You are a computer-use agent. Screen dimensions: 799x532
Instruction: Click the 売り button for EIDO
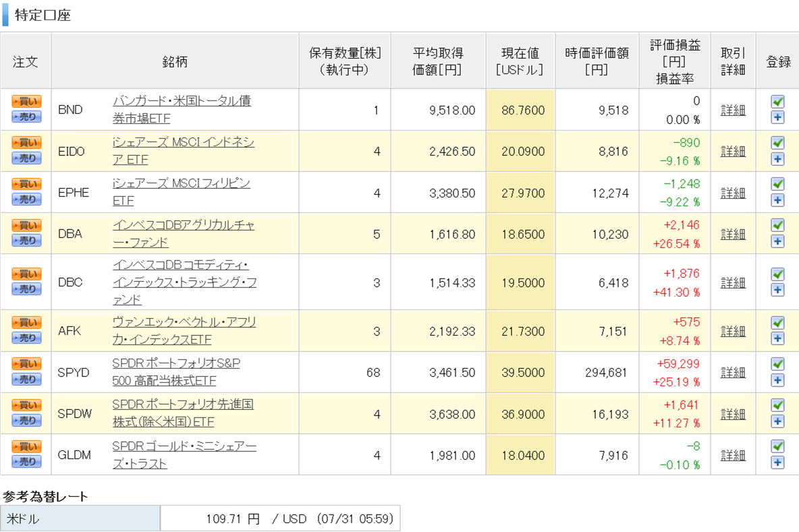tap(26, 158)
